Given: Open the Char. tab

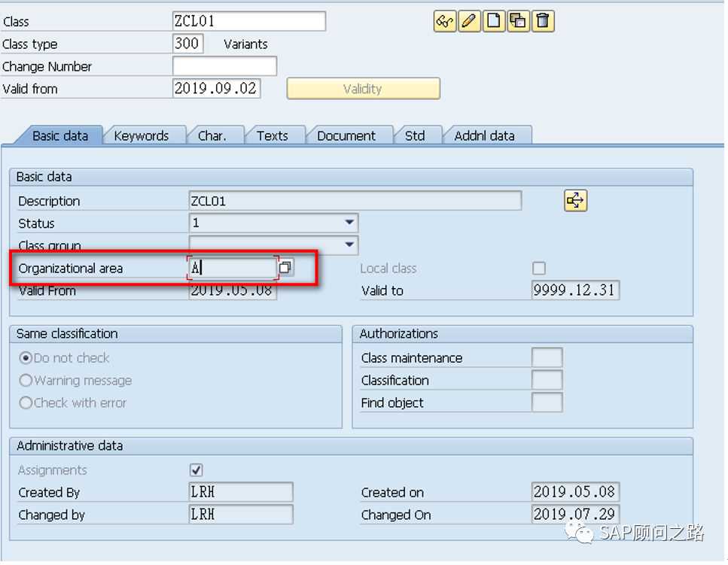Looking at the screenshot, I should tap(212, 136).
